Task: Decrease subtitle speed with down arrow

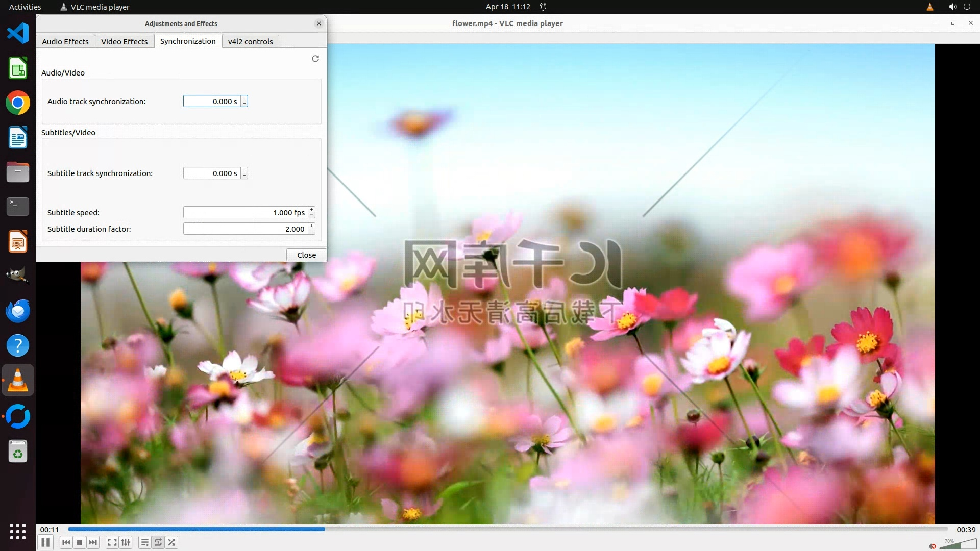Action: 311,215
